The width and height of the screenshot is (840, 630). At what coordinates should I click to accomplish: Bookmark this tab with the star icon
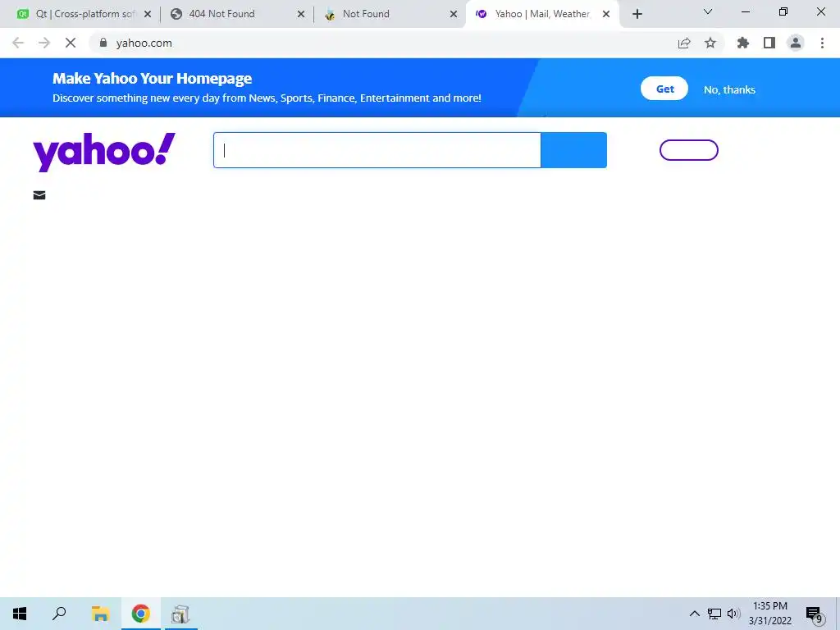pyautogui.click(x=710, y=43)
